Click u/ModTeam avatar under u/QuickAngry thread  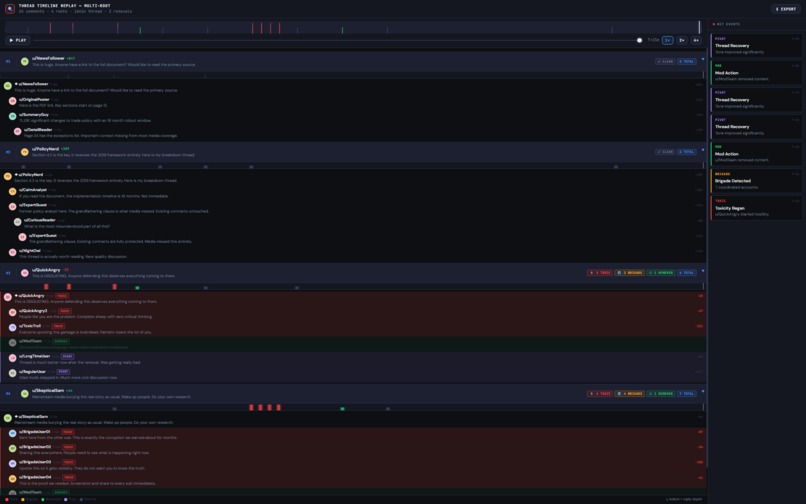point(12,343)
